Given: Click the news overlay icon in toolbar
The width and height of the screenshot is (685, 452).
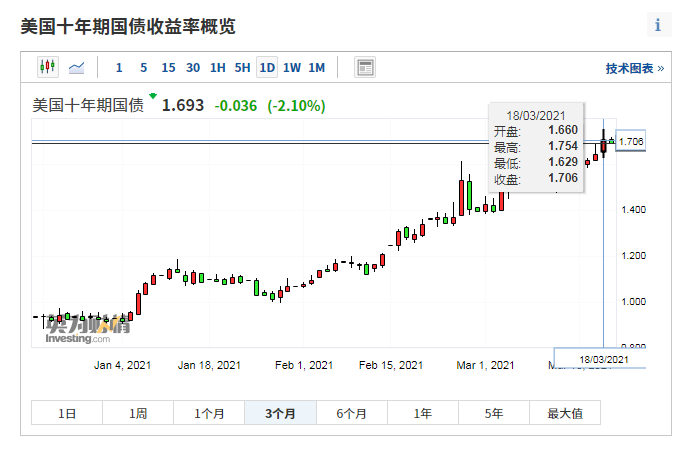Looking at the screenshot, I should pos(365,68).
